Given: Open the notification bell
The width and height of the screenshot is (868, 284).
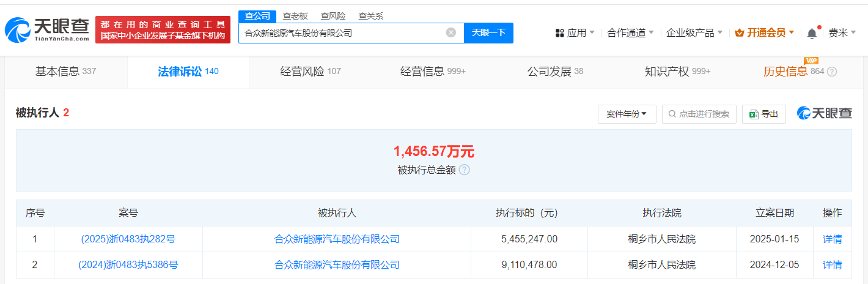Looking at the screenshot, I should click(x=812, y=33).
